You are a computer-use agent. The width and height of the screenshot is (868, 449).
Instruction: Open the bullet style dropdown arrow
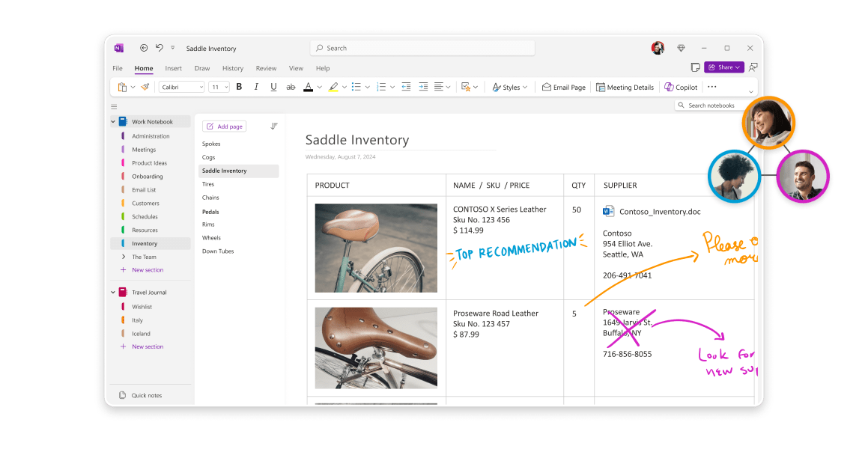point(368,88)
